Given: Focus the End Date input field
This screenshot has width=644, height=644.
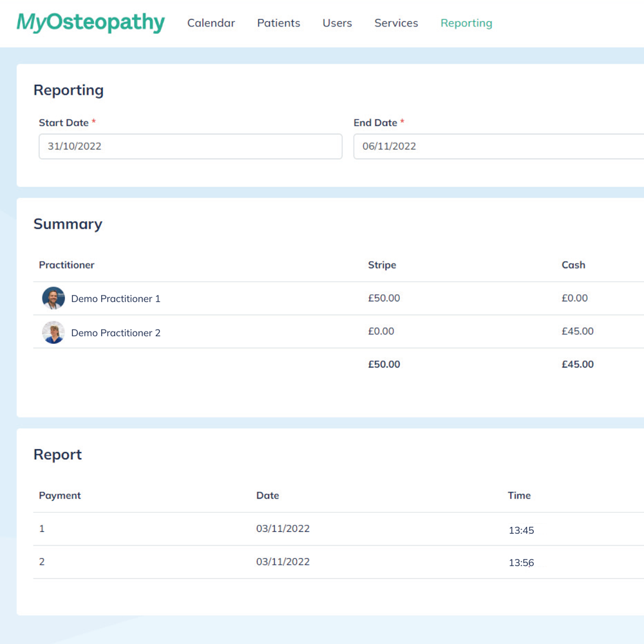Looking at the screenshot, I should point(498,146).
